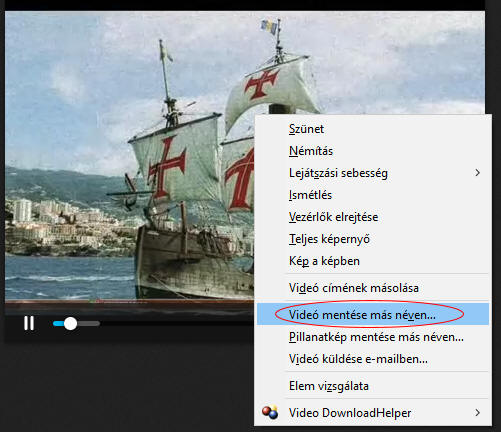Choose Kép a képben option
The width and height of the screenshot is (501, 432).
373,261
